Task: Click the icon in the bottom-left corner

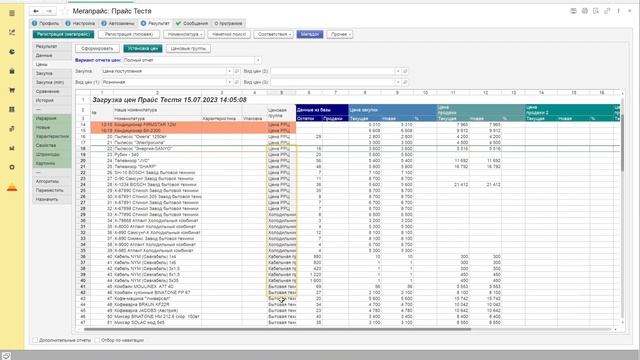Action: pos(6,356)
